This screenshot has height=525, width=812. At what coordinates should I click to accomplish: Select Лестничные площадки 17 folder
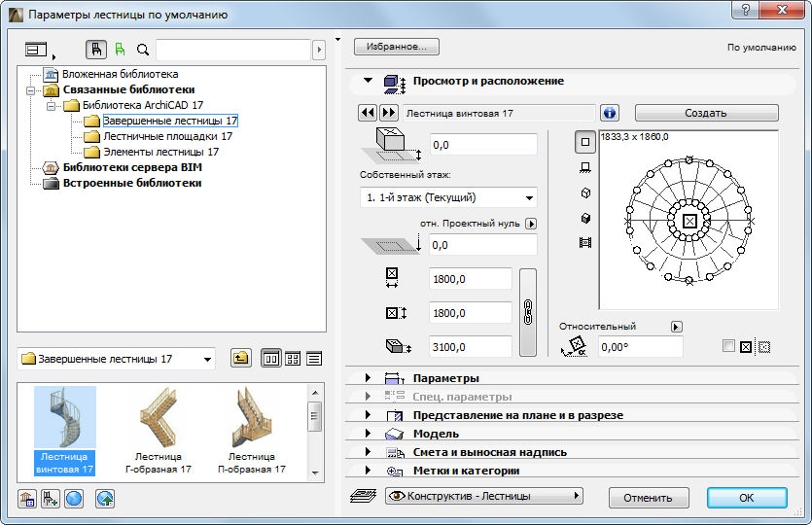(167, 136)
